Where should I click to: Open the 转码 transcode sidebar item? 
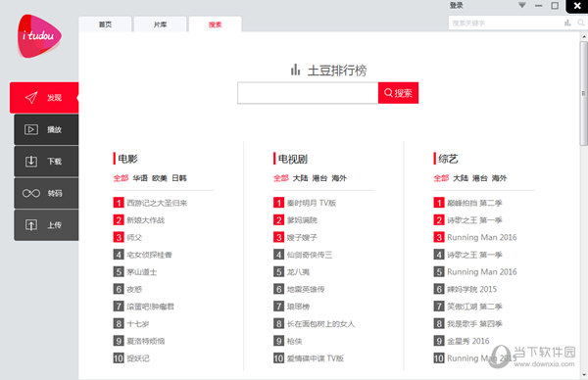point(46,193)
